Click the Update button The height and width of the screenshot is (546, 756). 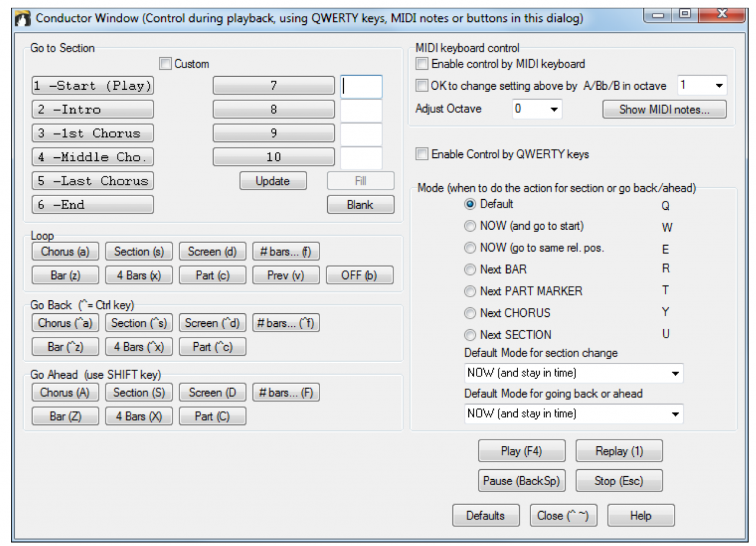click(273, 181)
